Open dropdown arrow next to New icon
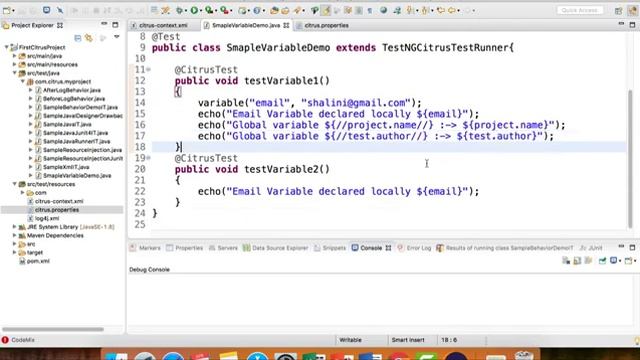Screen dimensions: 640x360 pyautogui.click(x=13, y=11)
